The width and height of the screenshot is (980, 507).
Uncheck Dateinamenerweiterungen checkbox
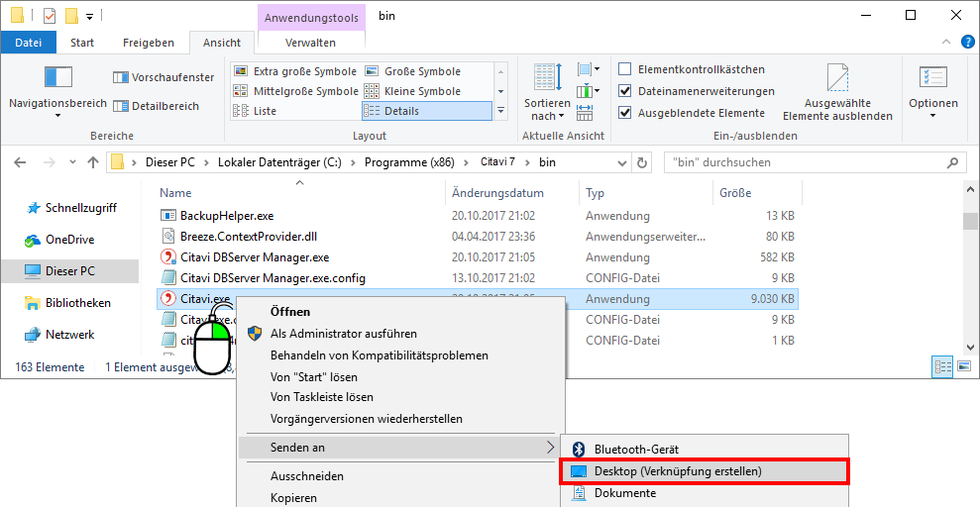624,91
